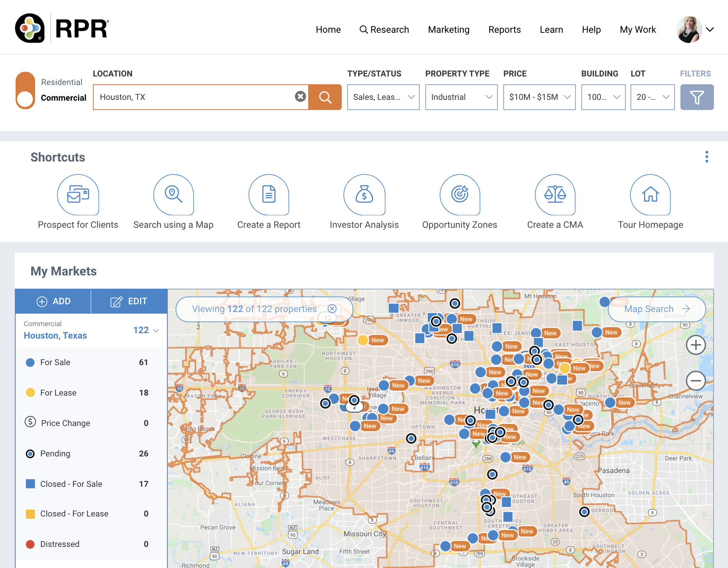Dismiss the Viewing 122 properties banner
Image resolution: width=728 pixels, height=568 pixels.
(332, 309)
